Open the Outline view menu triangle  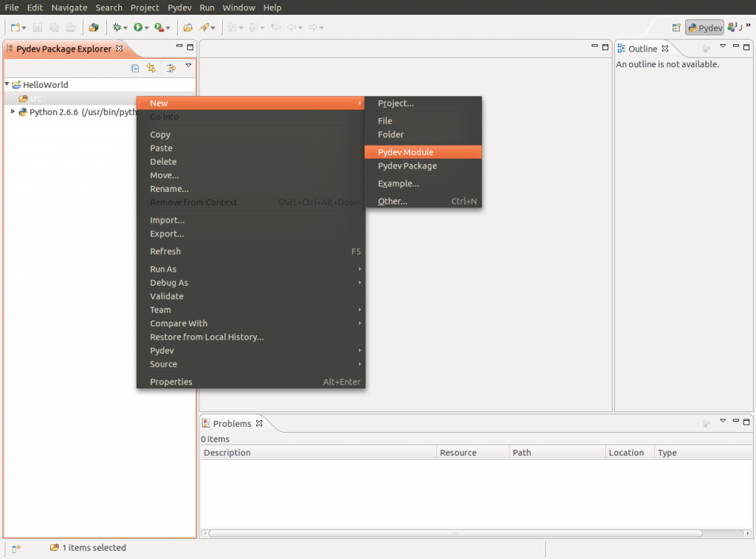(723, 47)
